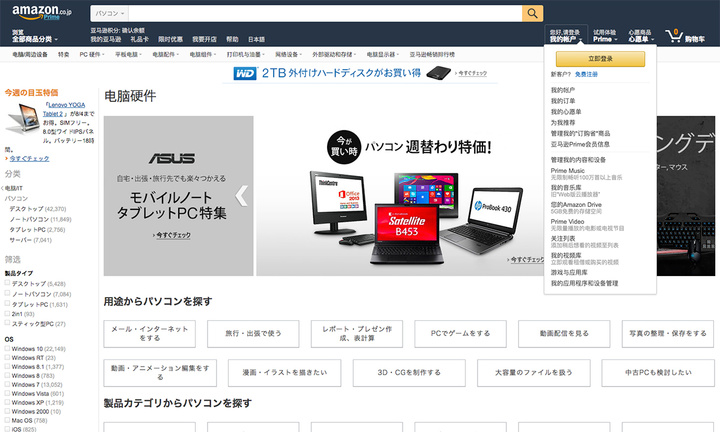Open Prime Music in account menu
720x432 pixels.
coord(568,170)
